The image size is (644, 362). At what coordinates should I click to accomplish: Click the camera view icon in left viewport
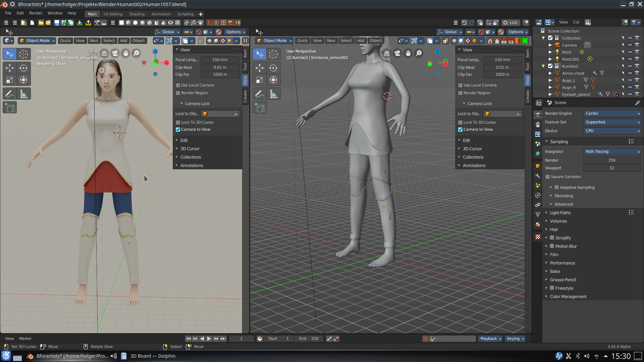pos(115,53)
